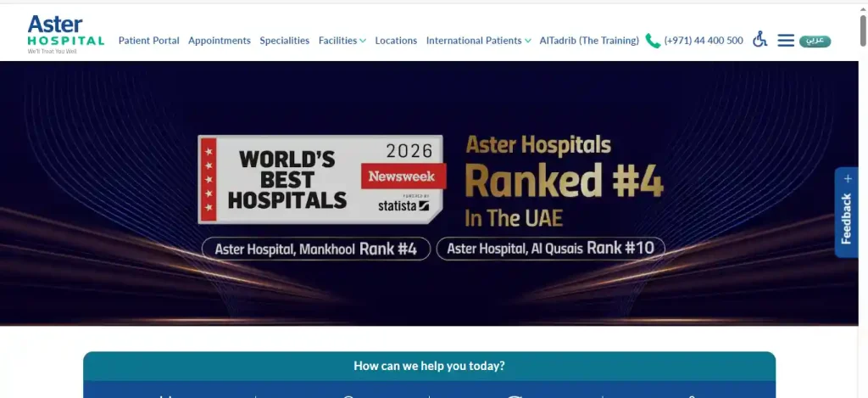Viewport: 868px width, 398px height.
Task: Go to Appointments in the navigation
Action: click(x=220, y=41)
